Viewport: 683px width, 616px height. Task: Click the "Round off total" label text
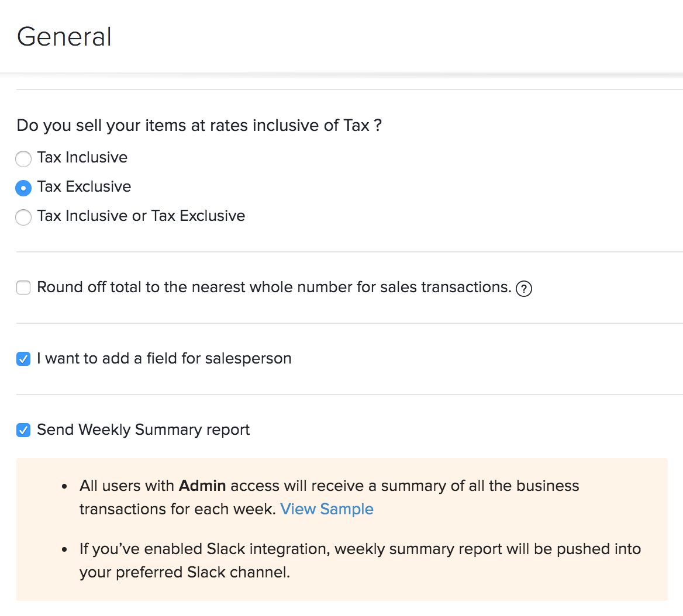coord(274,287)
